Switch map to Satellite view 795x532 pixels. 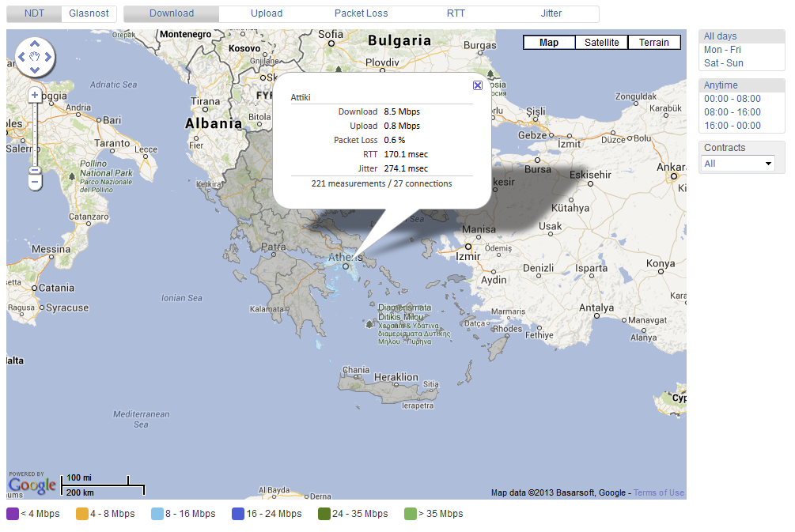click(601, 43)
